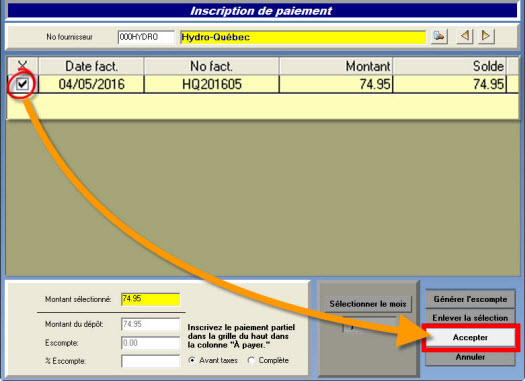Click the % Escompte input field
Viewport: 525px width, 381px height.
(x=150, y=361)
